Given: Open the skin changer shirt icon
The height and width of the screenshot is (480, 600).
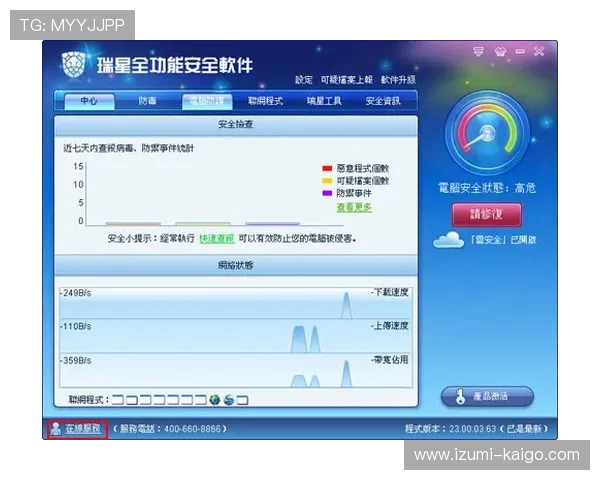Looking at the screenshot, I should 500,52.
